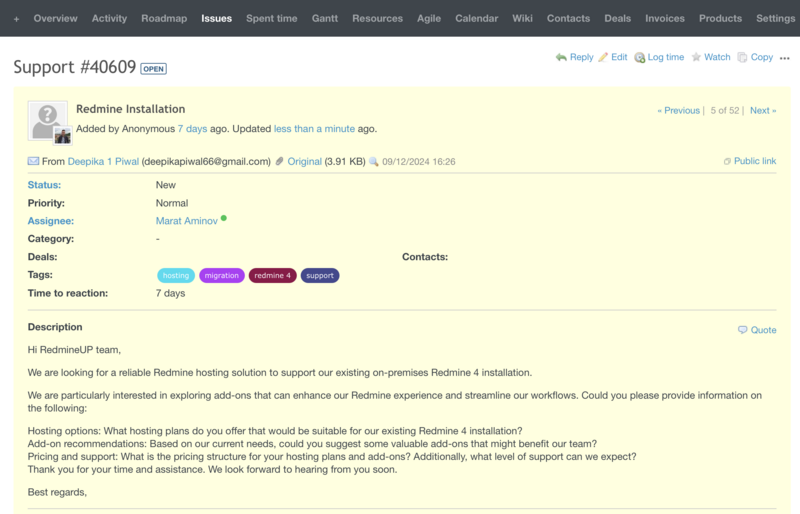Click the anonymous author avatar
Viewport: 800px width, 514px height.
pos(47,119)
